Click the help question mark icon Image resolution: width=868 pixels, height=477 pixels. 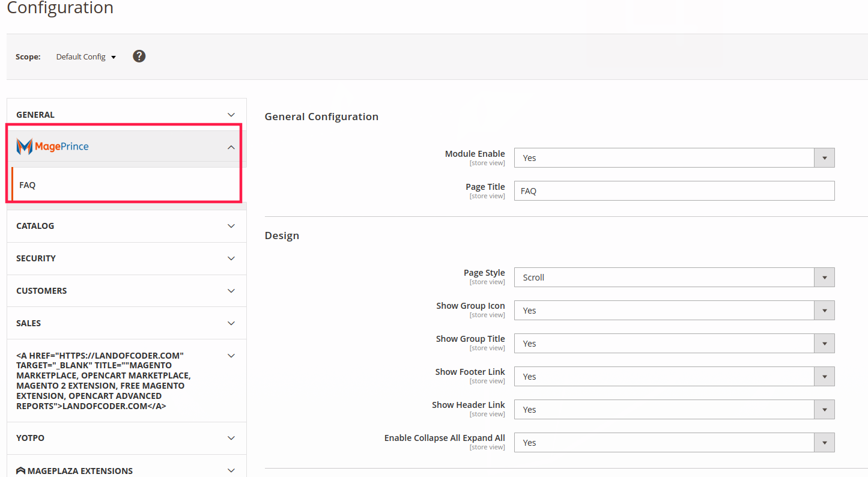pos(139,56)
